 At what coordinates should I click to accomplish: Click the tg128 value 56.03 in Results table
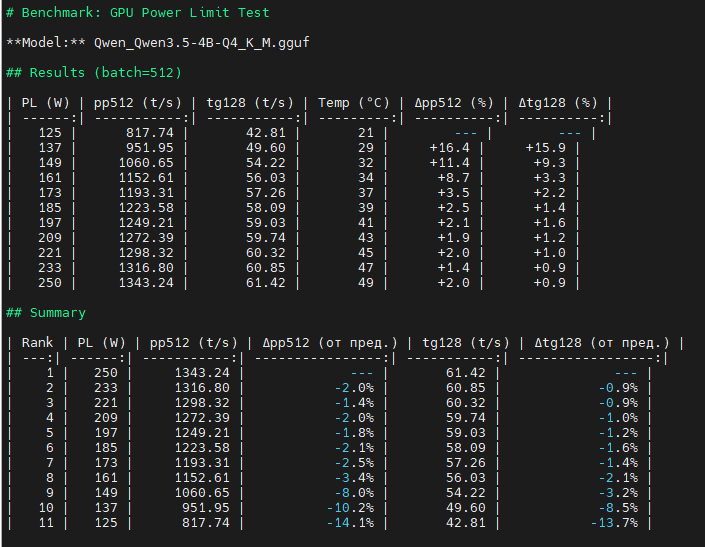click(266, 178)
